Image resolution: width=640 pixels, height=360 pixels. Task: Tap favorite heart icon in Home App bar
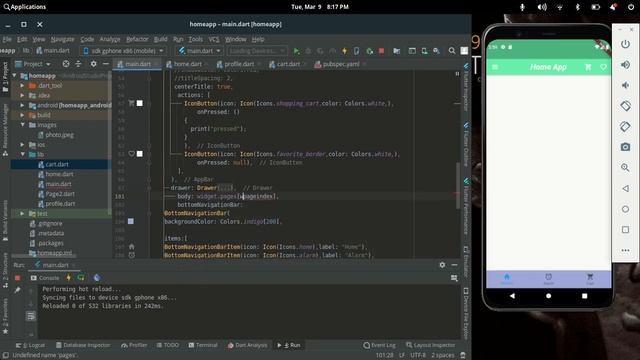(603, 67)
